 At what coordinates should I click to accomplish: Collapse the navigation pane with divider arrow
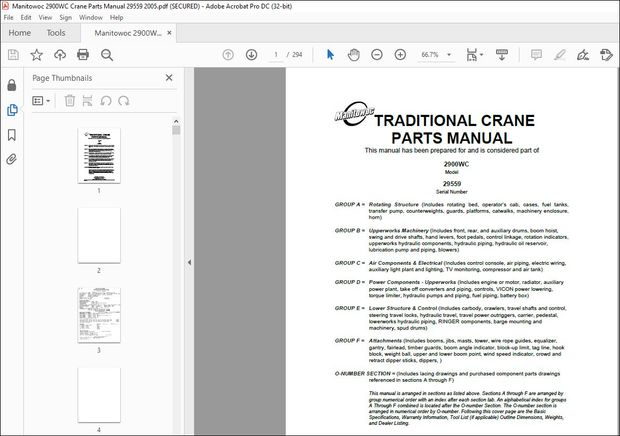click(x=190, y=263)
